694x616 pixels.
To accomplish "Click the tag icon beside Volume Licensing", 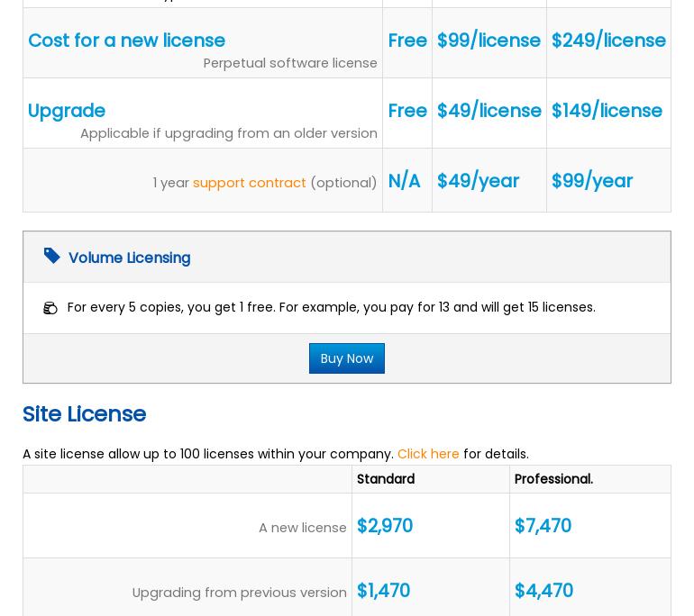I will point(52,257).
